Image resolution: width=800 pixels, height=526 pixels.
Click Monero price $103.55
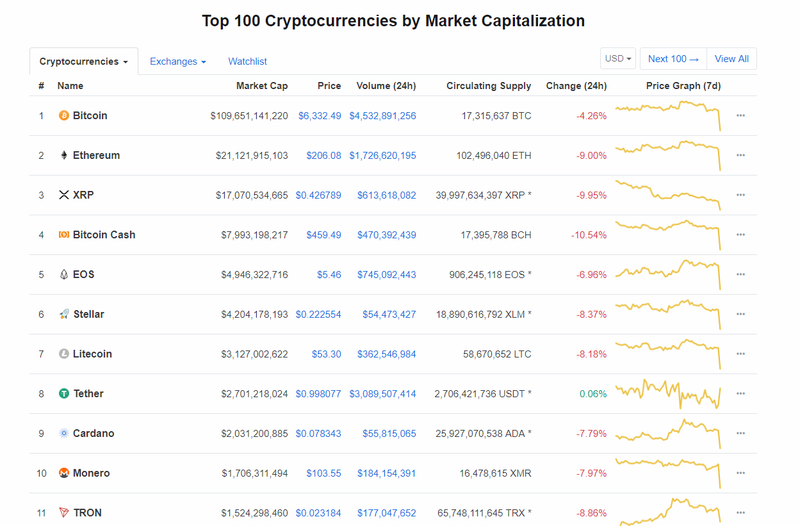324,473
